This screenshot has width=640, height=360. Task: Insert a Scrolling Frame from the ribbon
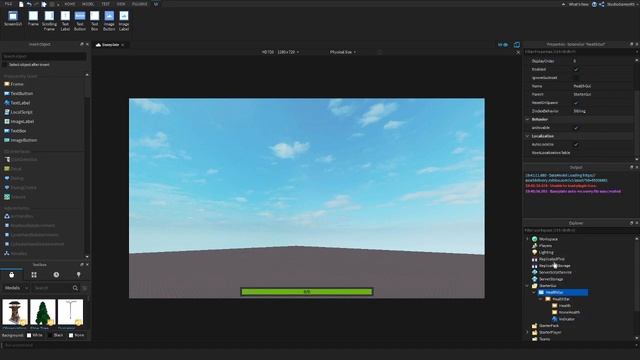[x=49, y=21]
